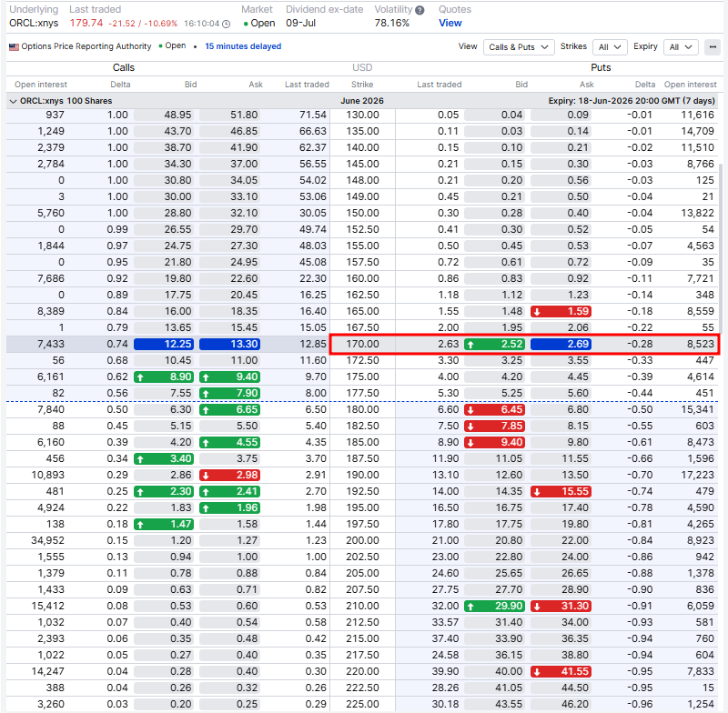Click the call bid 48.95 at strike 130.00
The width and height of the screenshot is (728, 713).
point(164,115)
